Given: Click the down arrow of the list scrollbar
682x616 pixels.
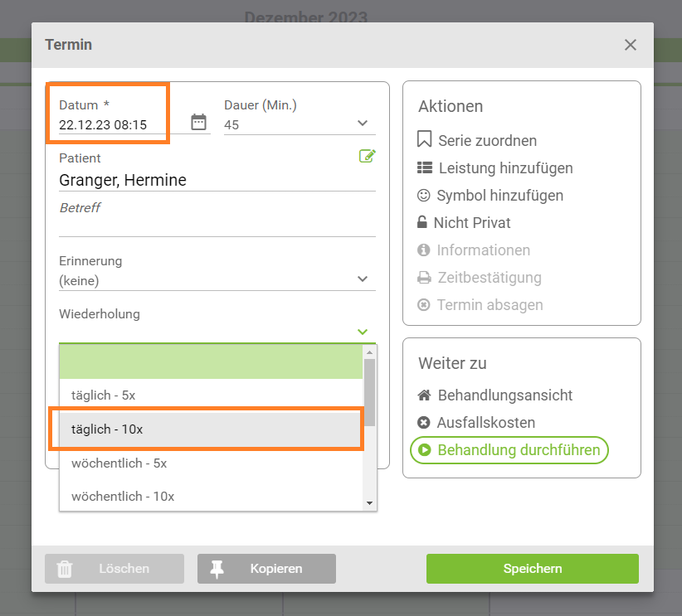Looking at the screenshot, I should (x=370, y=503).
